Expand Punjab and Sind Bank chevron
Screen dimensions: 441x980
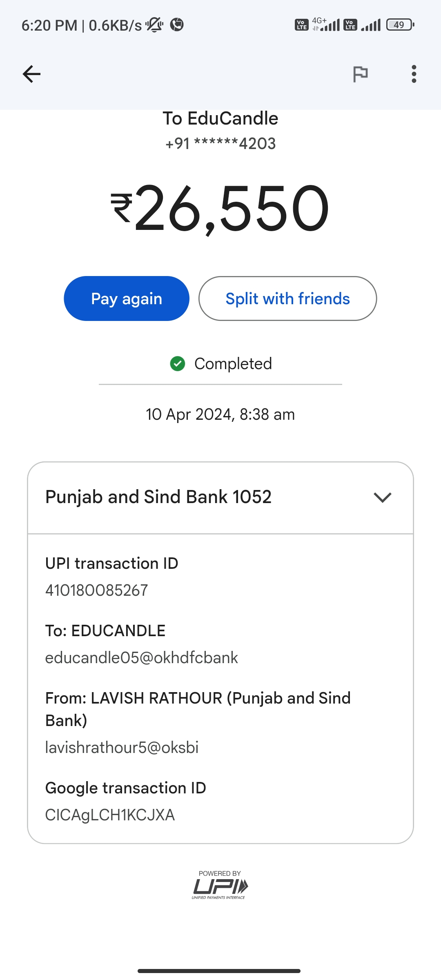pyautogui.click(x=383, y=497)
